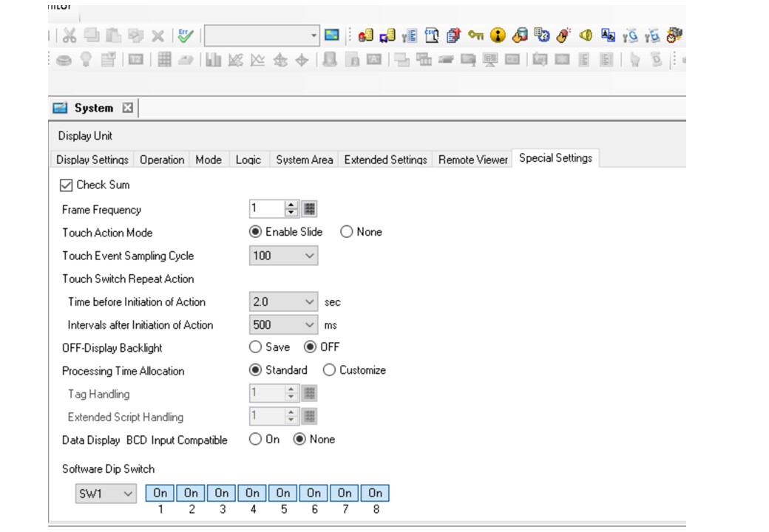
Task: Open the Remote Viewer tab
Action: click(x=472, y=160)
